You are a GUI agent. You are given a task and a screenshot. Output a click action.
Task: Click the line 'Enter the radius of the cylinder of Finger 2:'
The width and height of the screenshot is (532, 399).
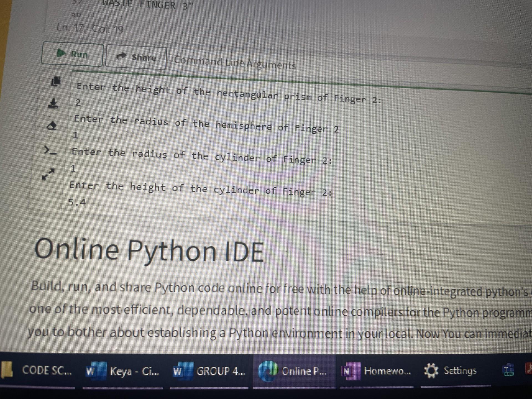click(202, 156)
